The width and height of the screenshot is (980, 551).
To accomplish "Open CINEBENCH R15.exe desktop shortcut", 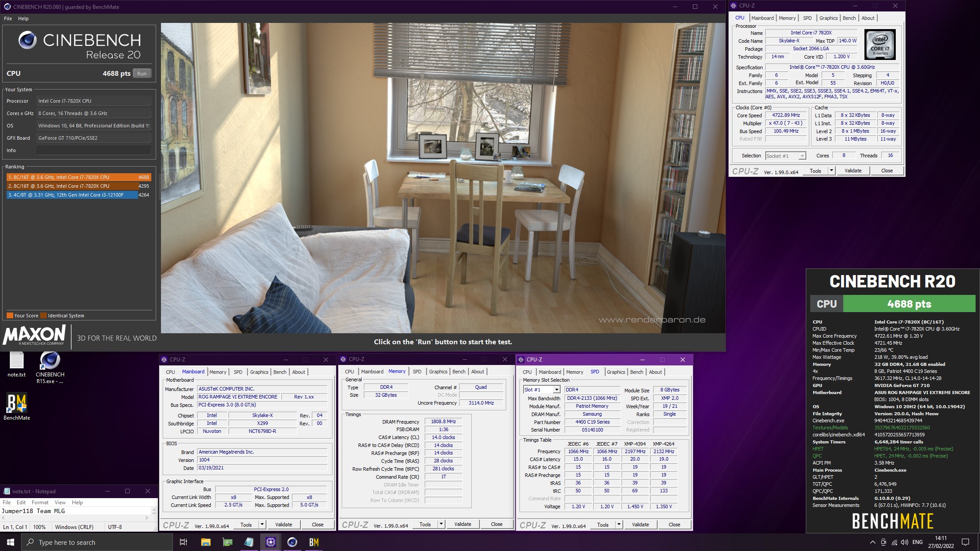I will click(x=50, y=368).
